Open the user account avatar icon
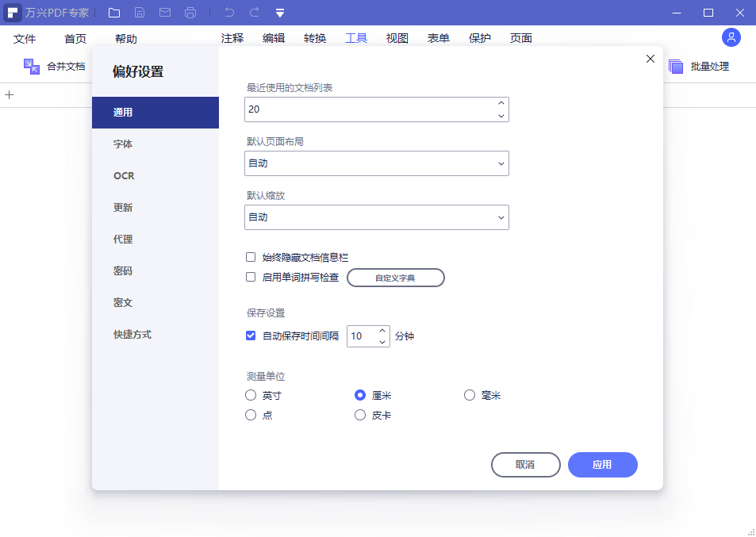This screenshot has width=756, height=537. 731,37
